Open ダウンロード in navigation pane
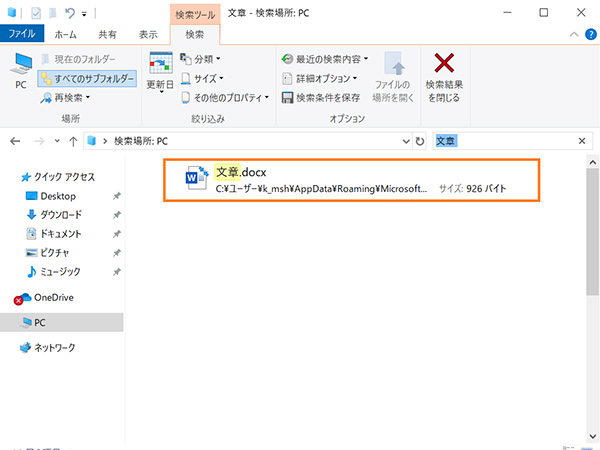 [x=54, y=215]
